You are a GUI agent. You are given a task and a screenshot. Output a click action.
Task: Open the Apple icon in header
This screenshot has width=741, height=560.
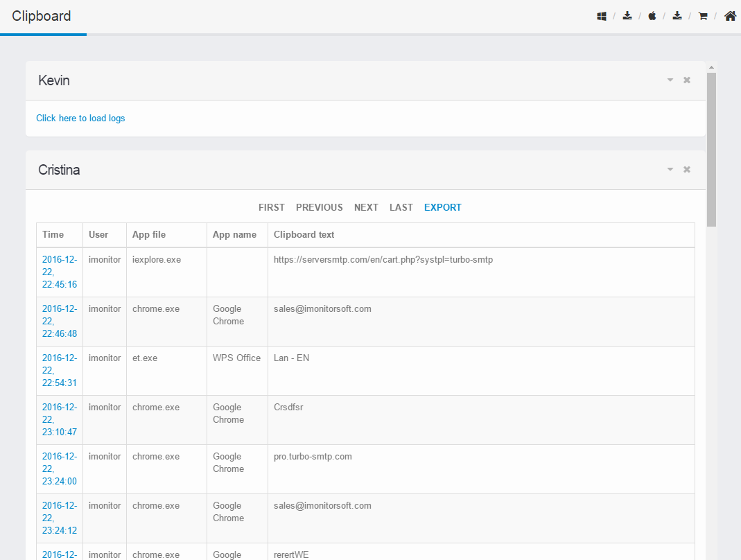click(x=652, y=16)
